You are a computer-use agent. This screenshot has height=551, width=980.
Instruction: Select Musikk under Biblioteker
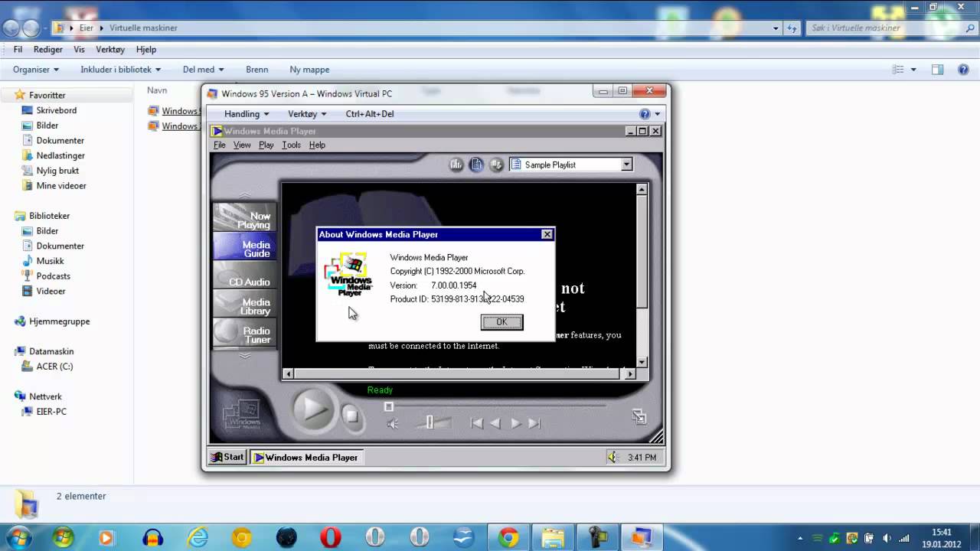pos(50,261)
